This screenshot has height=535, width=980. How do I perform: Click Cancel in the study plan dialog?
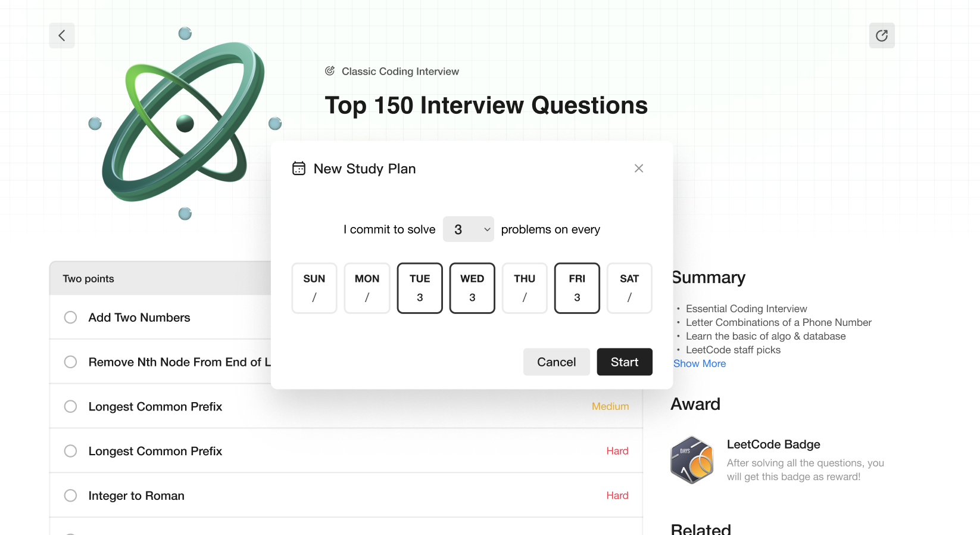(556, 362)
